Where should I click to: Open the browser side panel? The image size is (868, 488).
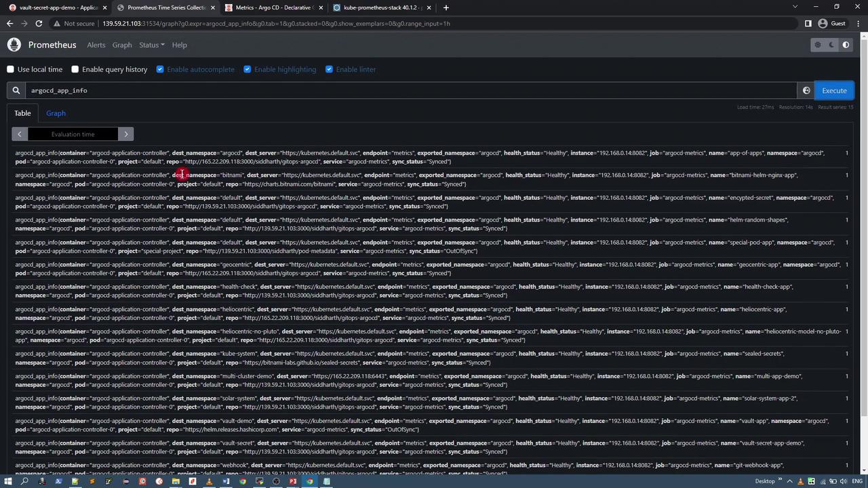808,23
